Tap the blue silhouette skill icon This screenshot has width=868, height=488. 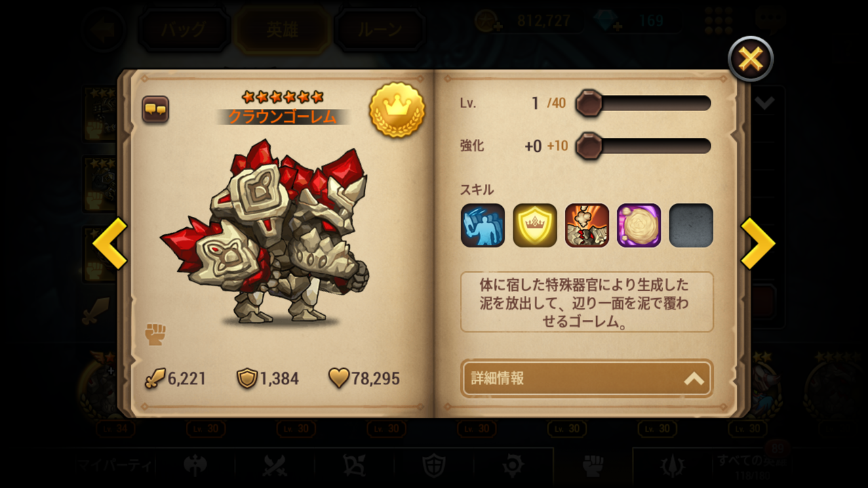tap(483, 225)
